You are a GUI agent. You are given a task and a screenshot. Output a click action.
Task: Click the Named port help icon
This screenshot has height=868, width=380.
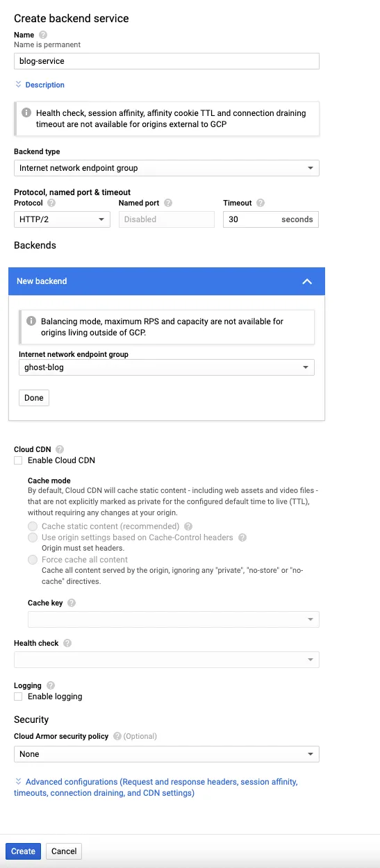point(168,203)
